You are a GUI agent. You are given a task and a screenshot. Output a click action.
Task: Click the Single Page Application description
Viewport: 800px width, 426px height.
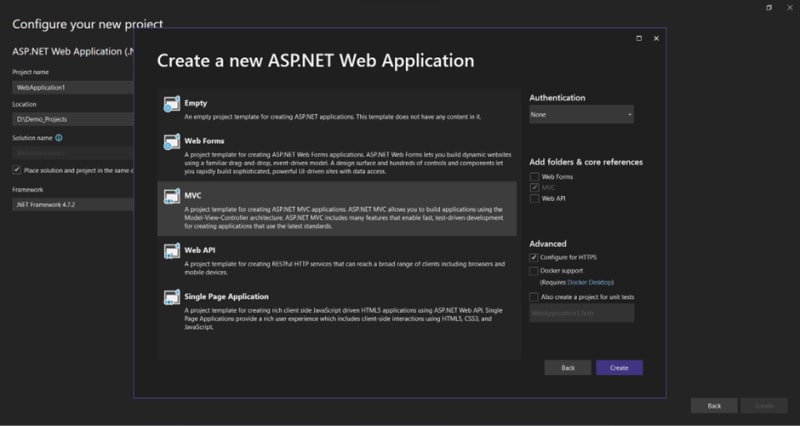click(x=343, y=319)
